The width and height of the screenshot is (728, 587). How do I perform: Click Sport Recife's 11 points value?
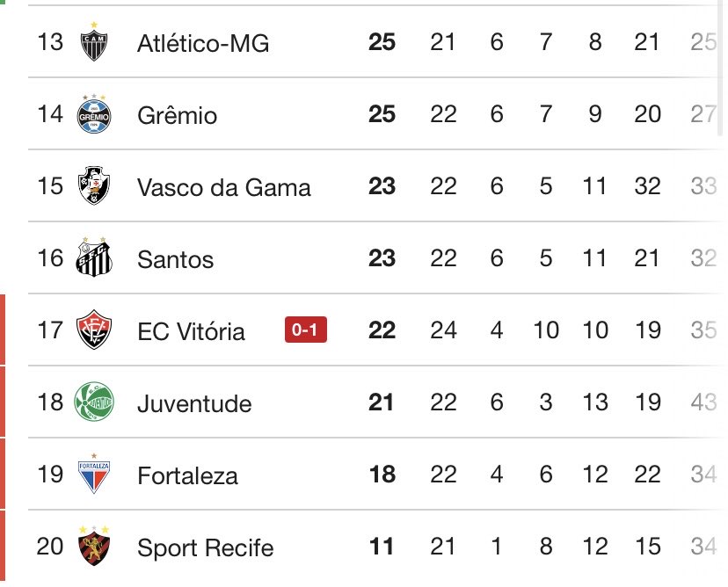(x=382, y=547)
